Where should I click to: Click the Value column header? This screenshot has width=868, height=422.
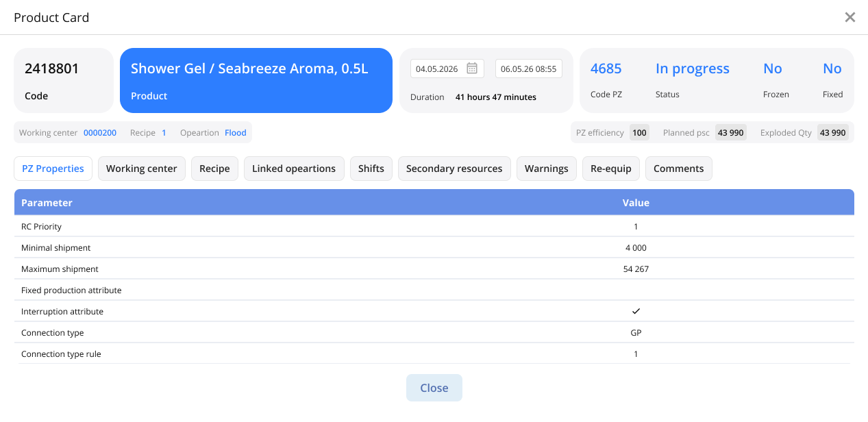pos(636,203)
